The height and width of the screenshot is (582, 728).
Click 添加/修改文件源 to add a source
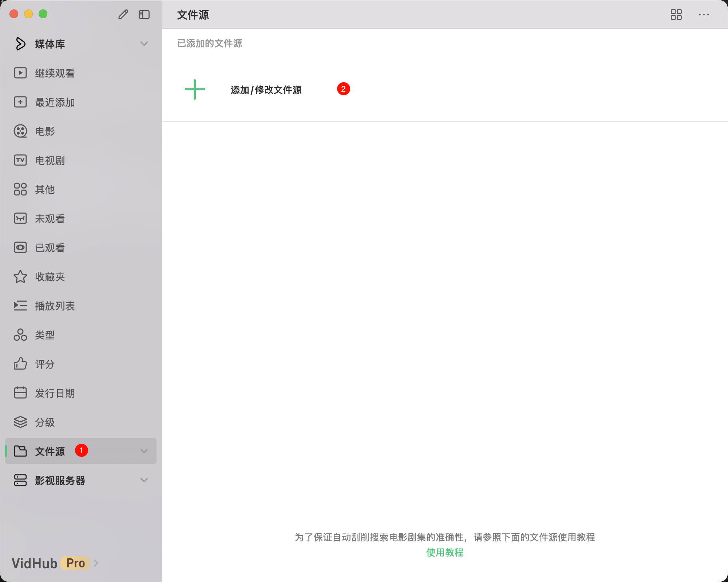266,89
